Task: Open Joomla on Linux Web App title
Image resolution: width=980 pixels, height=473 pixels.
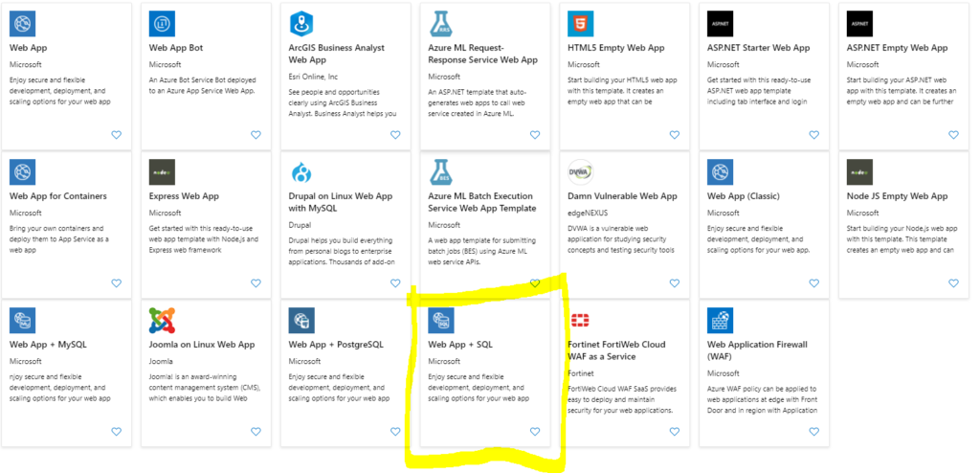Action: 202,345
